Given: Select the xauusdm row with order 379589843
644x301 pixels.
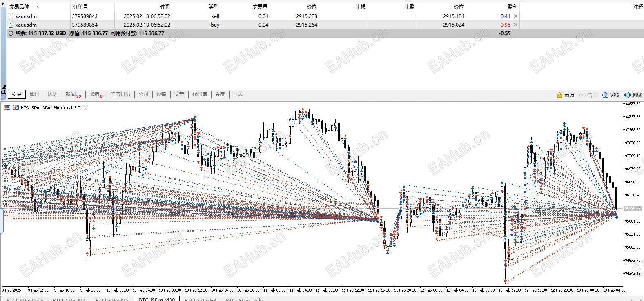Looking at the screenshot, I should pyautogui.click(x=325, y=16).
